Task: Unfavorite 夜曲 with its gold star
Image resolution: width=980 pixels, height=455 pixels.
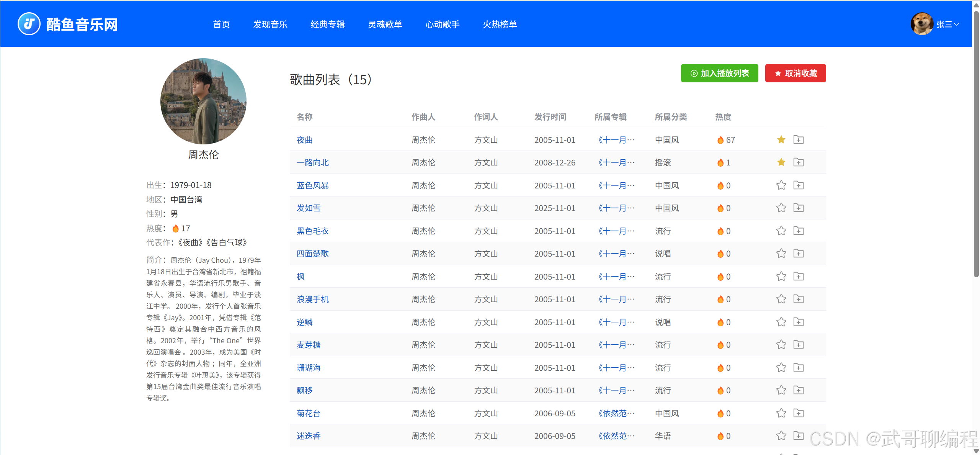Action: point(781,140)
